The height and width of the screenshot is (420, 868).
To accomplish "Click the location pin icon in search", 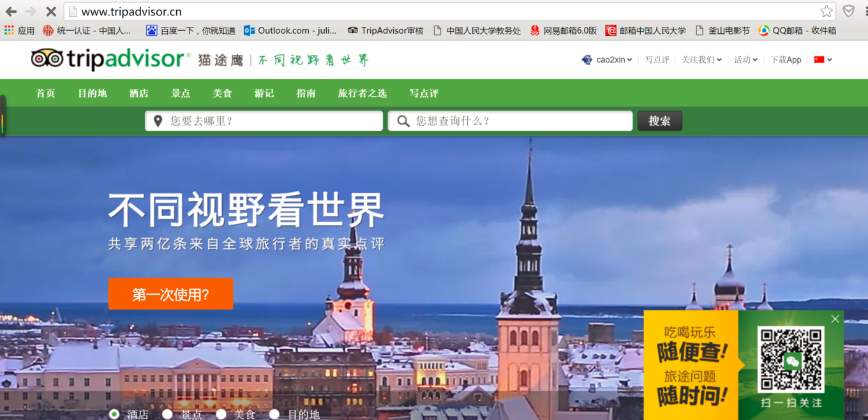I will [x=158, y=121].
